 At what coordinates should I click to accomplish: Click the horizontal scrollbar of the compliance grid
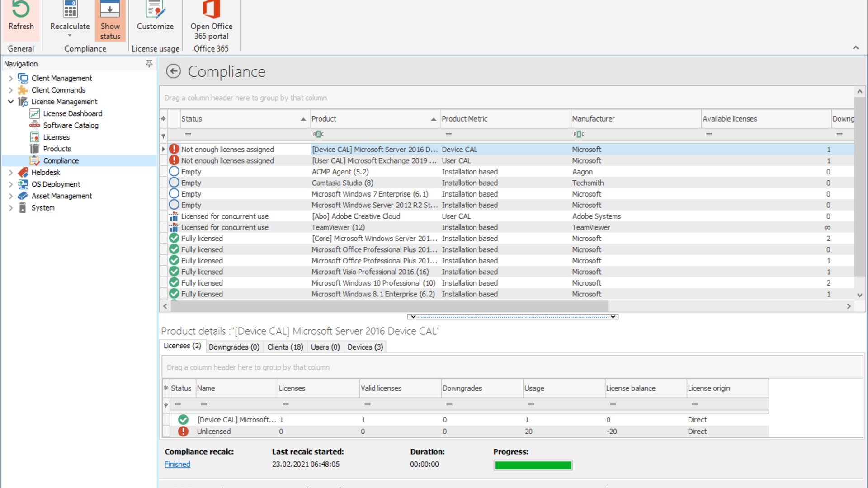pos(389,306)
